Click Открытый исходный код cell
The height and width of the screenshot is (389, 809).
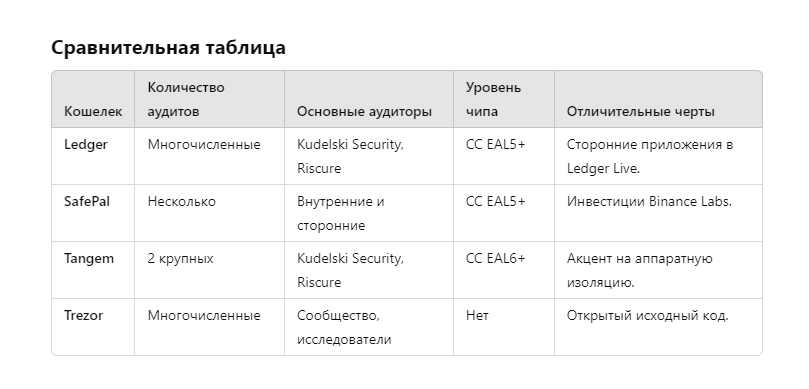tap(658, 327)
